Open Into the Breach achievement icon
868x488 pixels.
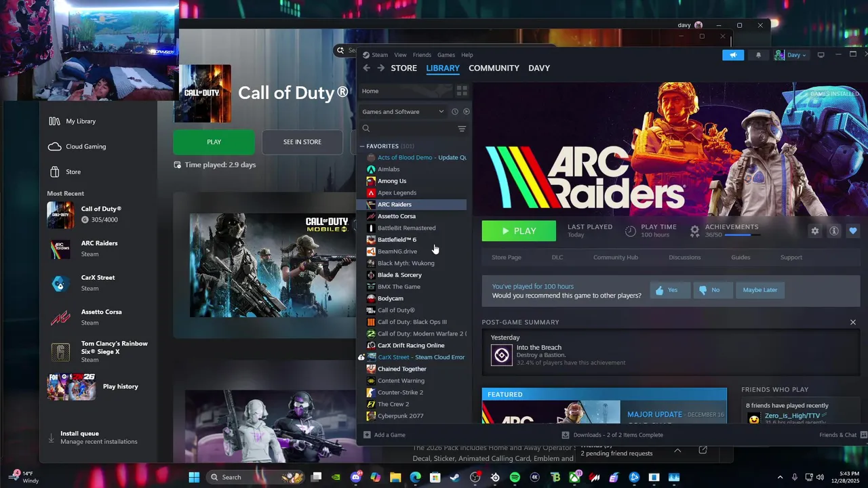point(502,354)
